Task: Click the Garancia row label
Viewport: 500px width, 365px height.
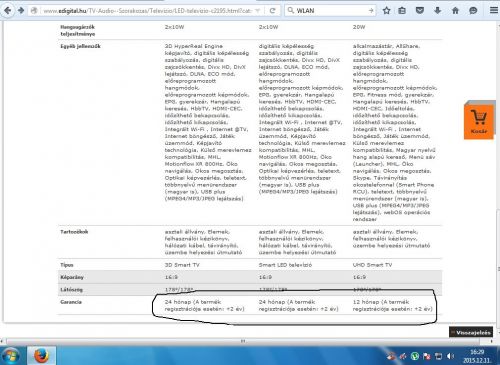Action: [71, 302]
